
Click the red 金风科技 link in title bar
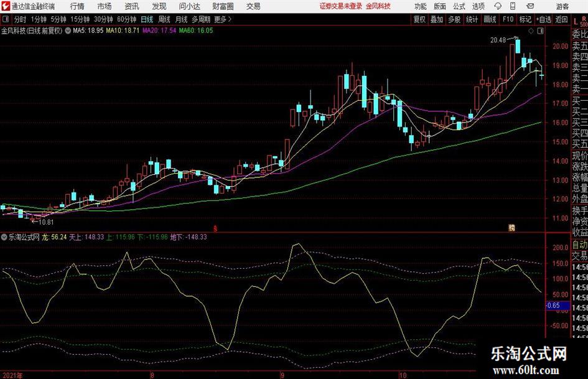378,6
